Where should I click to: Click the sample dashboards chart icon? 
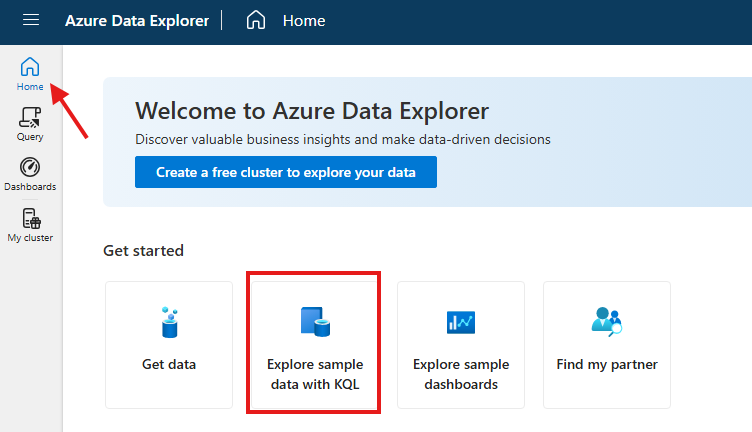[461, 322]
